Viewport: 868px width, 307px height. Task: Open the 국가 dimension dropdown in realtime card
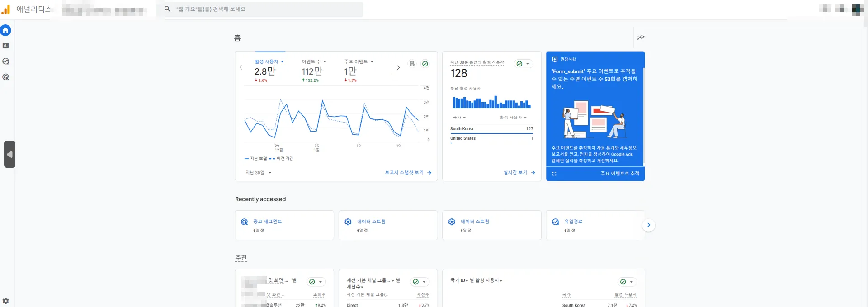459,118
